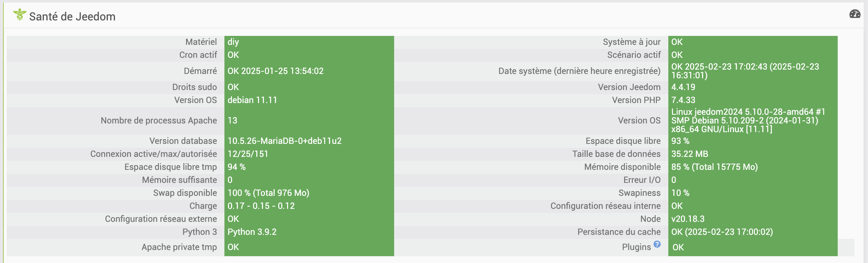This screenshot has height=263, width=868.
Task: Select the MariaDB version database value
Action: click(x=284, y=141)
